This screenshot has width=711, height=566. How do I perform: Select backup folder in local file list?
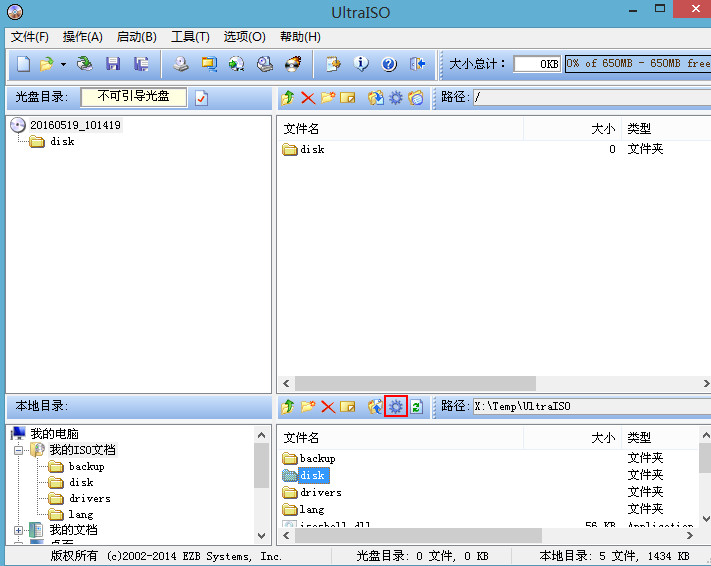(x=317, y=459)
